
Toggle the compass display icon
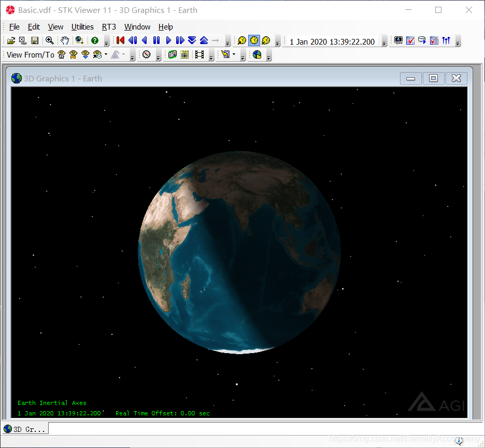pos(147,54)
